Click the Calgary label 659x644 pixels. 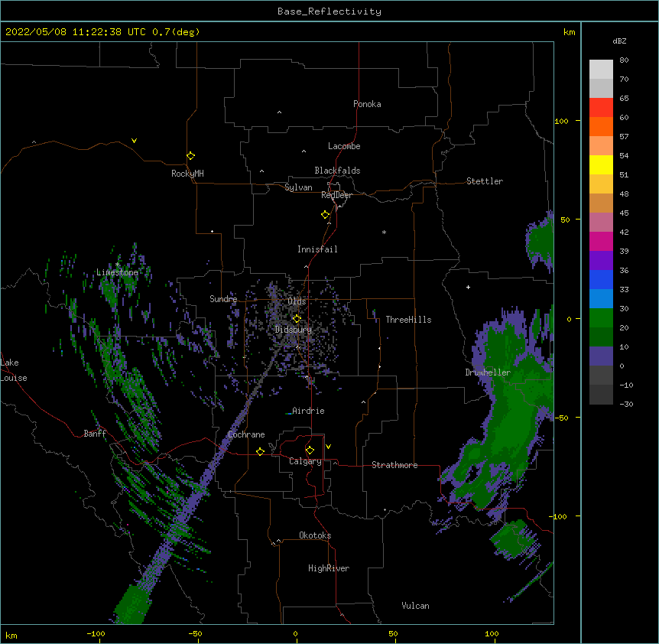pyautogui.click(x=305, y=461)
